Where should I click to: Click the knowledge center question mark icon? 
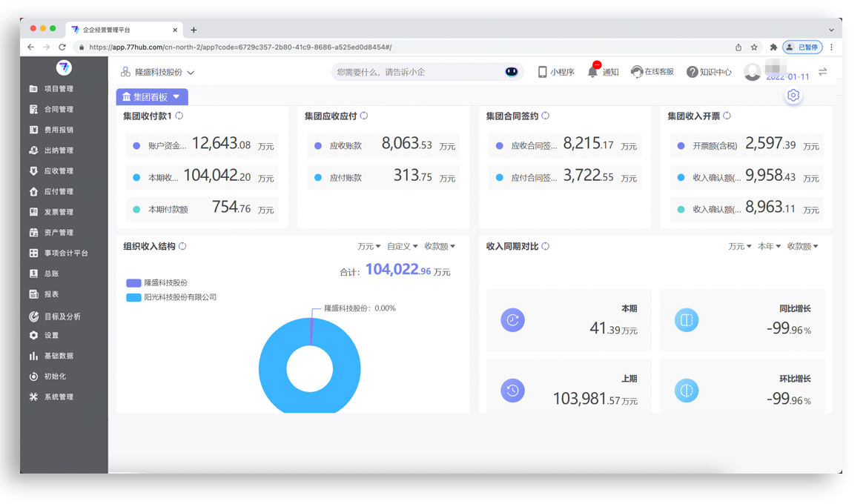point(692,72)
